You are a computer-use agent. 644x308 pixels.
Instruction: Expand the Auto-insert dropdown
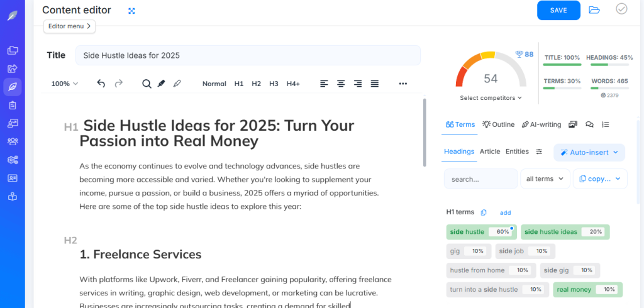[x=589, y=152]
